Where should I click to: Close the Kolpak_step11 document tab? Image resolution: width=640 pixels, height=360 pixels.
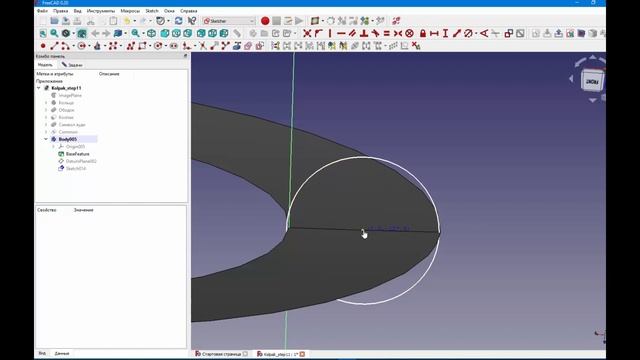click(302, 354)
